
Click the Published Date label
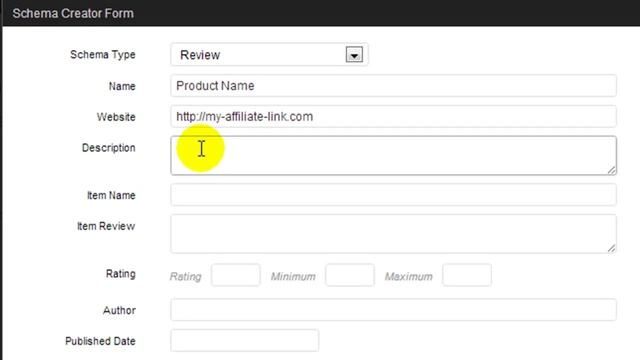tap(100, 341)
